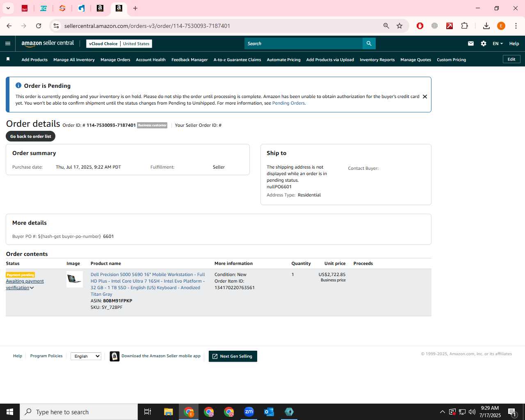Click the Seller Central search field

[x=304, y=43]
